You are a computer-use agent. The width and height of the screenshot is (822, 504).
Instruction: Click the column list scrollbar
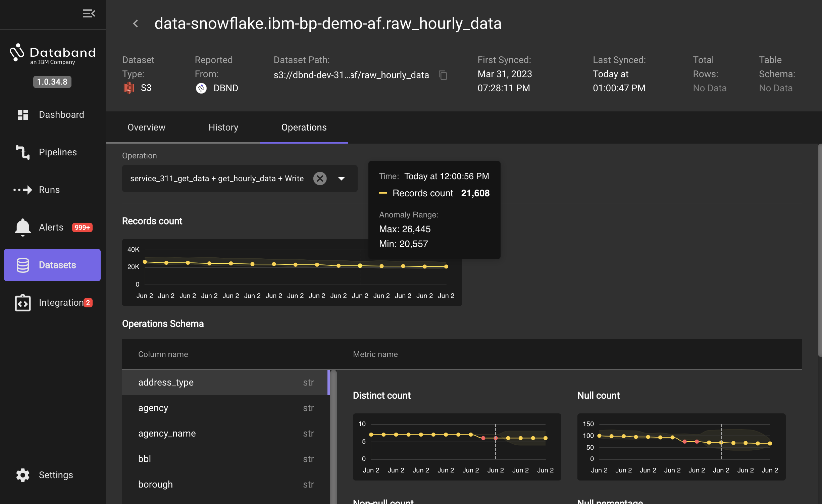pos(333,436)
